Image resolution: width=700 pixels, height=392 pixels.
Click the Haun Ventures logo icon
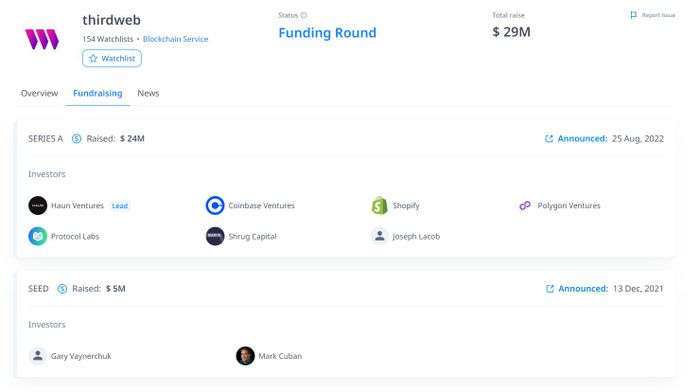tap(38, 205)
